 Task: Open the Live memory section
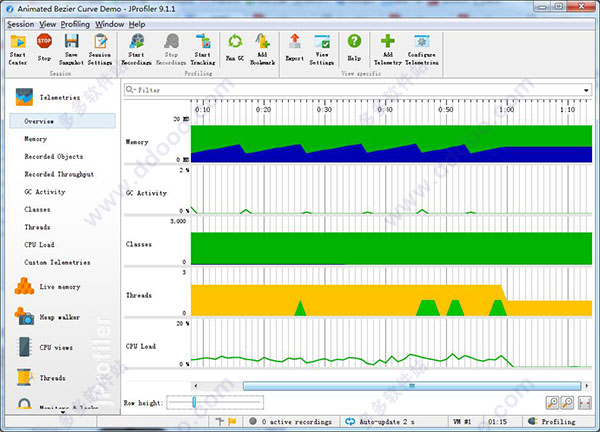tap(47, 286)
